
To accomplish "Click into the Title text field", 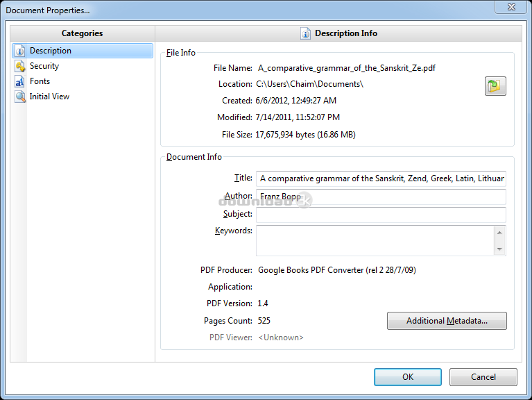I will [380, 178].
